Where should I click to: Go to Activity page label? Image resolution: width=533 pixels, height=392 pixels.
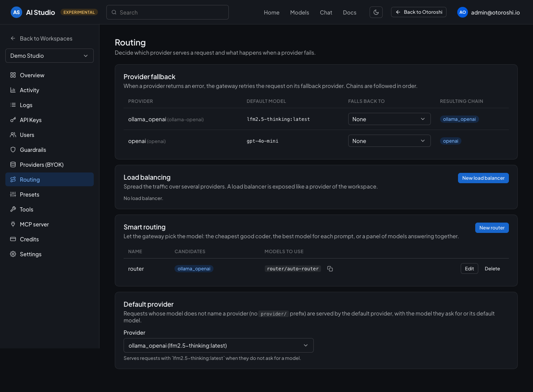(29, 90)
